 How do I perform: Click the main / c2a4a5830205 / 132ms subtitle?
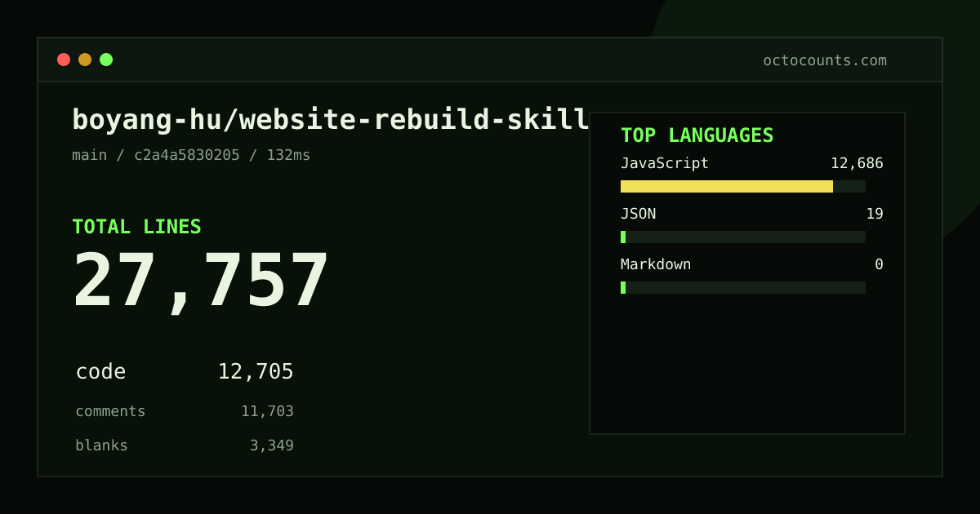point(191,155)
